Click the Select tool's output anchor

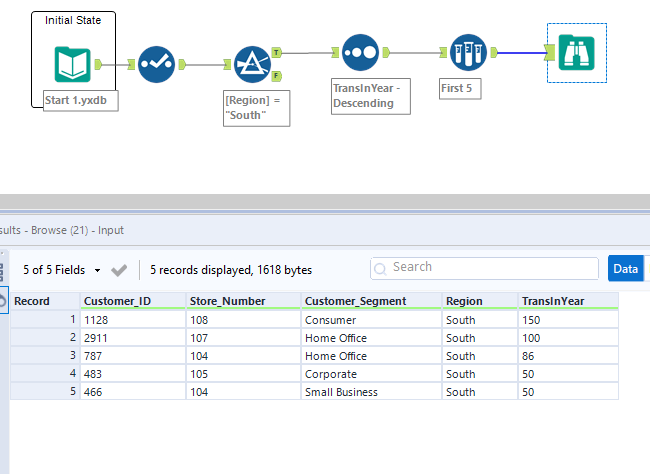pos(182,64)
